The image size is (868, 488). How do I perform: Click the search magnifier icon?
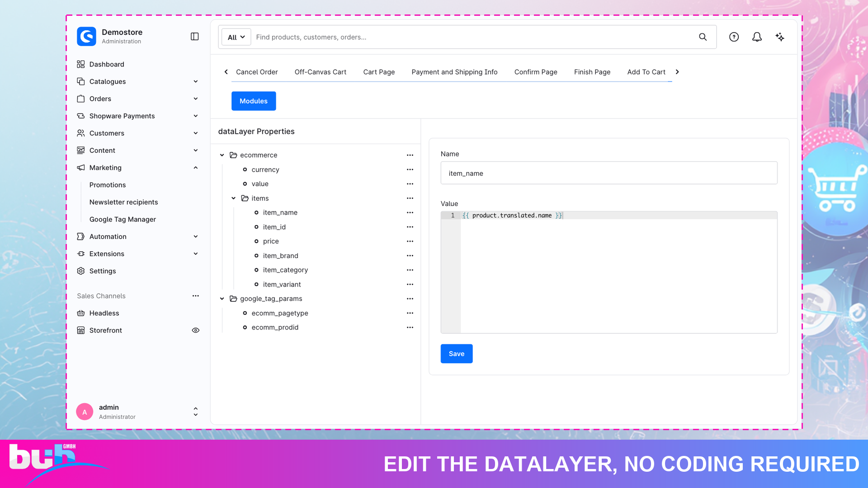coord(703,37)
